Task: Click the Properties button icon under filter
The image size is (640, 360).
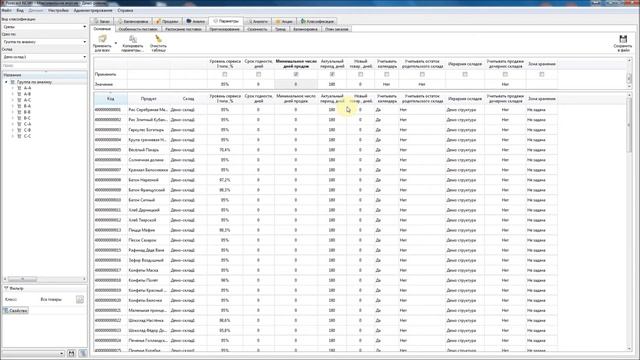Action: click(6, 311)
